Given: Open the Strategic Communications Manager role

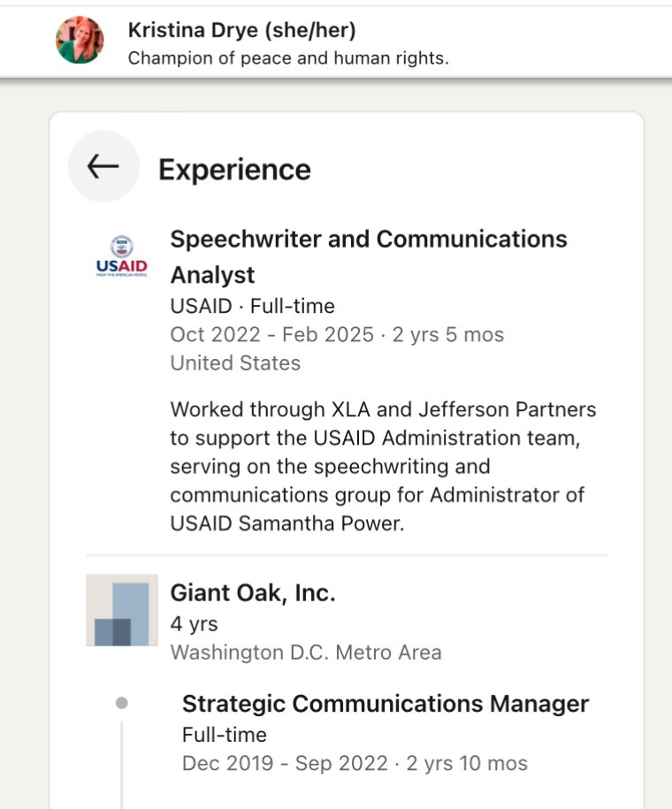Looking at the screenshot, I should (385, 704).
